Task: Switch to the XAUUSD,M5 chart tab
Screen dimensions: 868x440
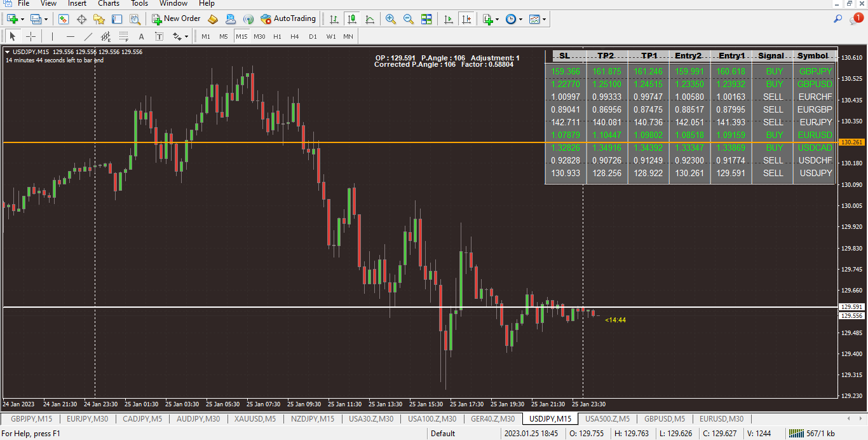Action: click(x=255, y=418)
